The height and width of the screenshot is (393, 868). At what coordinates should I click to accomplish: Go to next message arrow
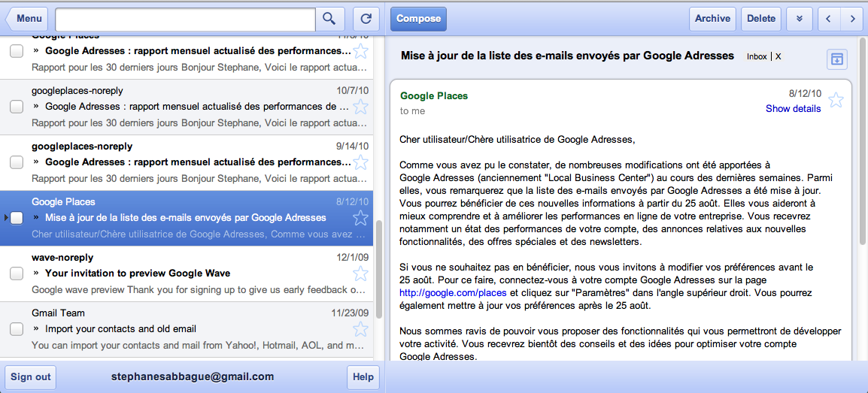[x=851, y=19]
